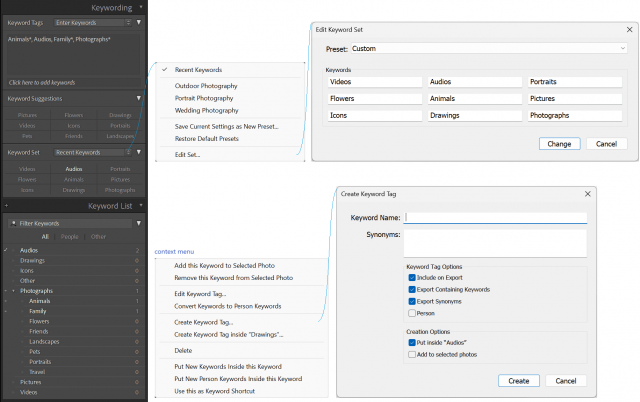
Task: Select Create Keyword Tag in context menu
Action: tap(203, 322)
